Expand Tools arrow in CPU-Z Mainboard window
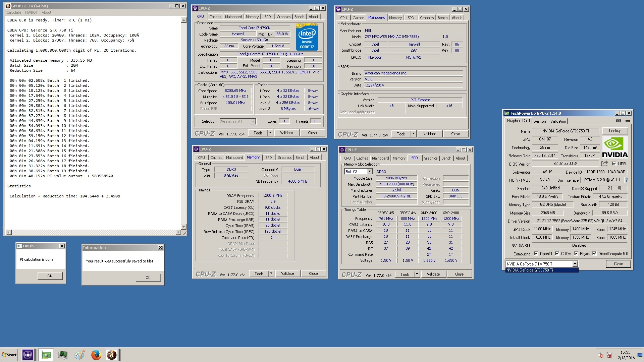 pos(413,134)
